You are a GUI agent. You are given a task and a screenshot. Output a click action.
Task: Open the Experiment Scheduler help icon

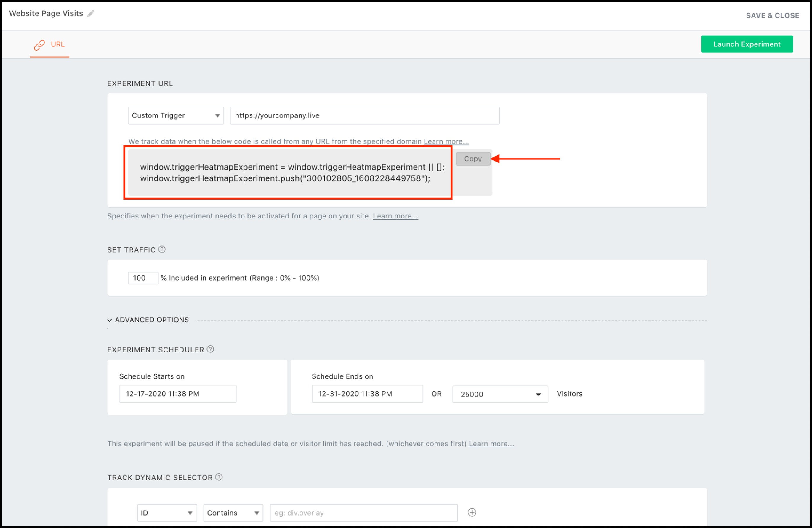pos(211,350)
